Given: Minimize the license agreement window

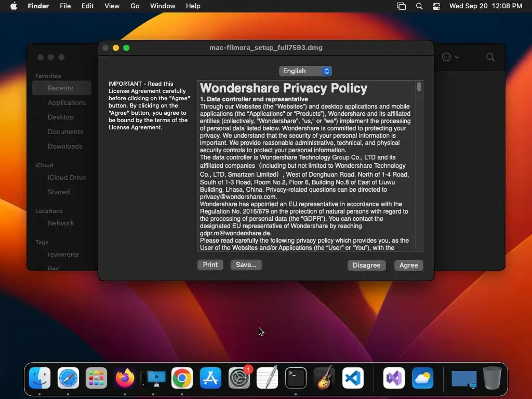Looking at the screenshot, I should click(x=116, y=48).
